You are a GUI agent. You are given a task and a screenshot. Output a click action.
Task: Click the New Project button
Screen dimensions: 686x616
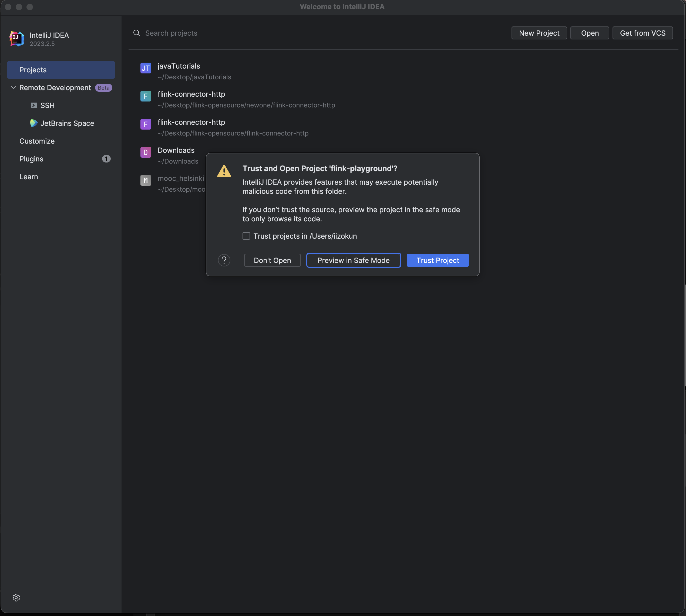(539, 33)
